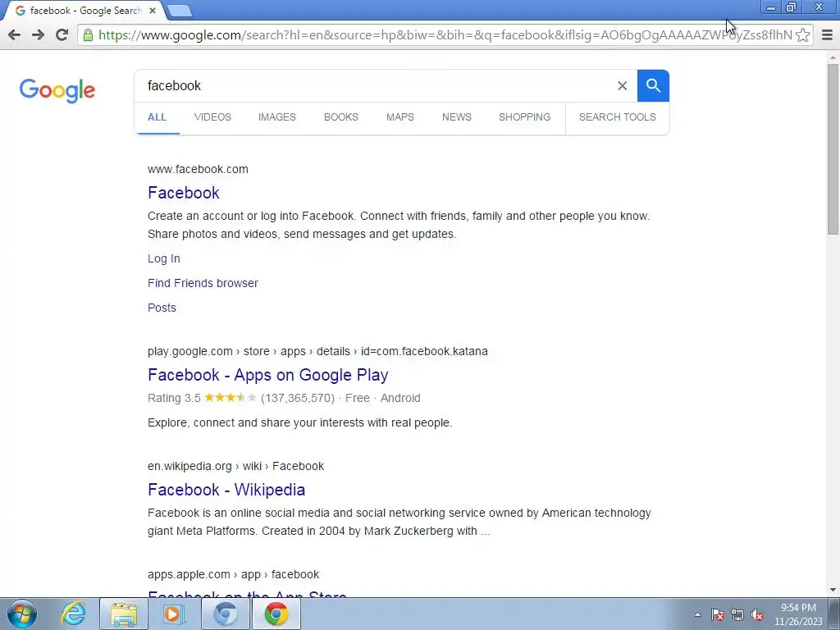The image size is (840, 630).
Task: Go forward with the browser forward arrow
Action: (38, 35)
